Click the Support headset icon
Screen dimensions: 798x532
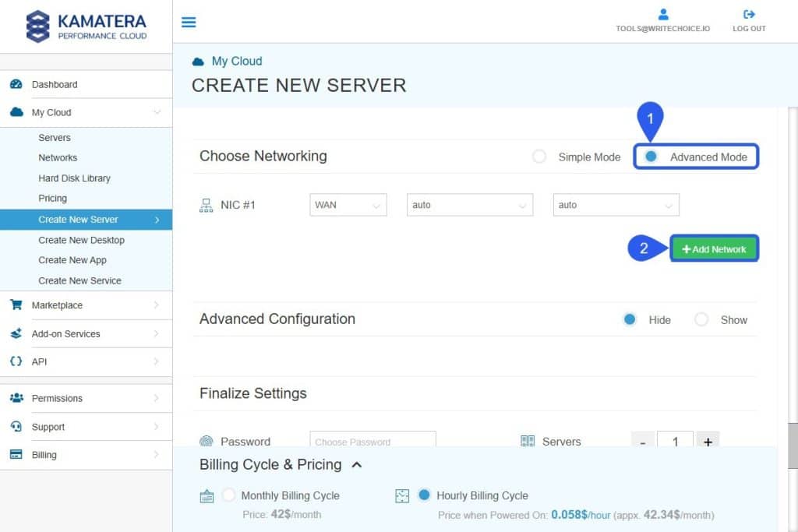(16, 427)
